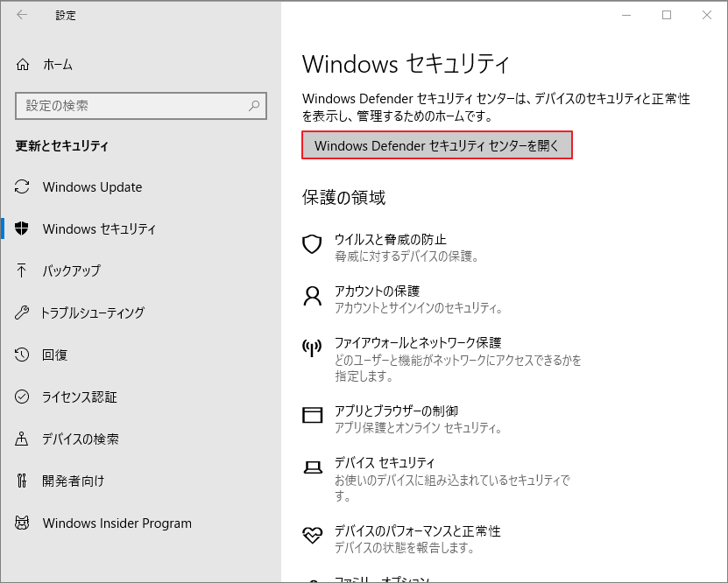Focus the 設定の検索 search box
The height and width of the screenshot is (583, 728).
141,106
